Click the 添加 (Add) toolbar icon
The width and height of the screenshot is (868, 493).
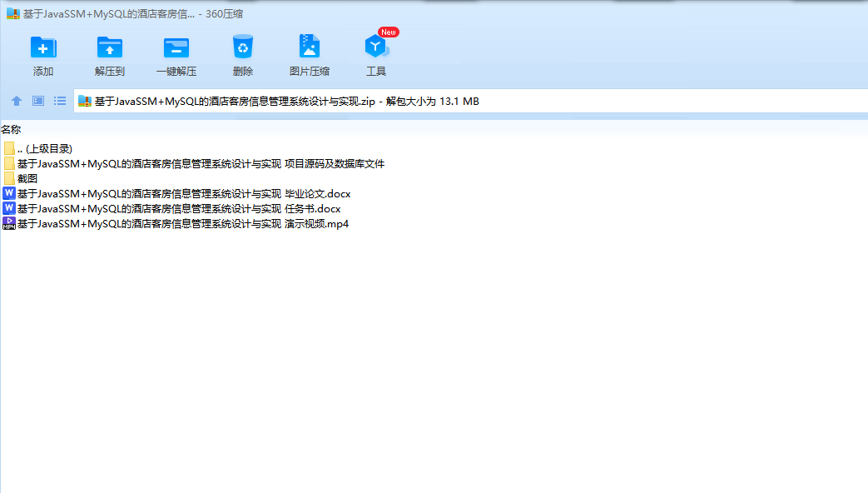43,47
